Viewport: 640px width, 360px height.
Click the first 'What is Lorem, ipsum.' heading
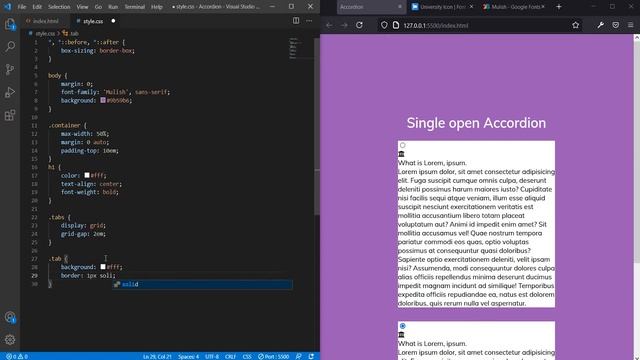click(432, 163)
